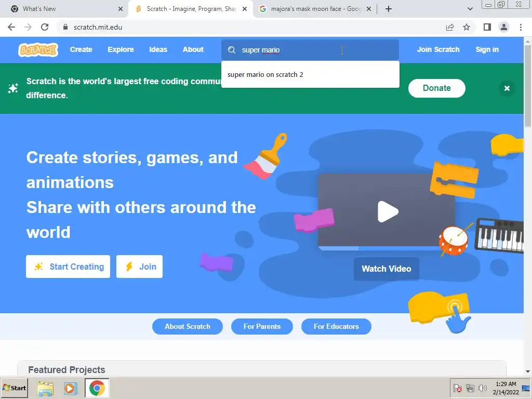
Task: Open the Chrome three-dot menu
Action: click(x=521, y=27)
